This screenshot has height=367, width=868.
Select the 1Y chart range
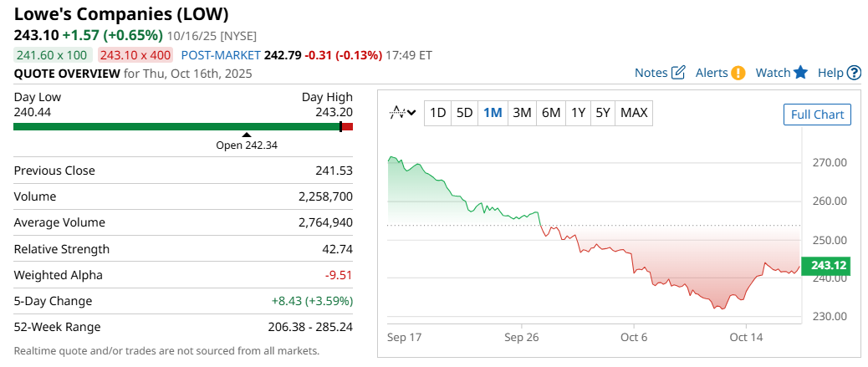578,113
